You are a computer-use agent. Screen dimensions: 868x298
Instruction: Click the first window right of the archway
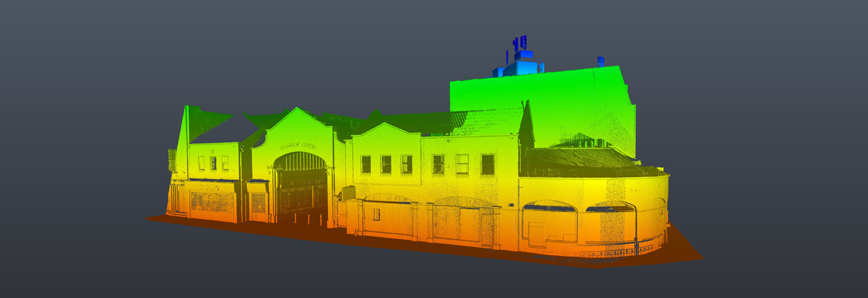click(x=366, y=164)
